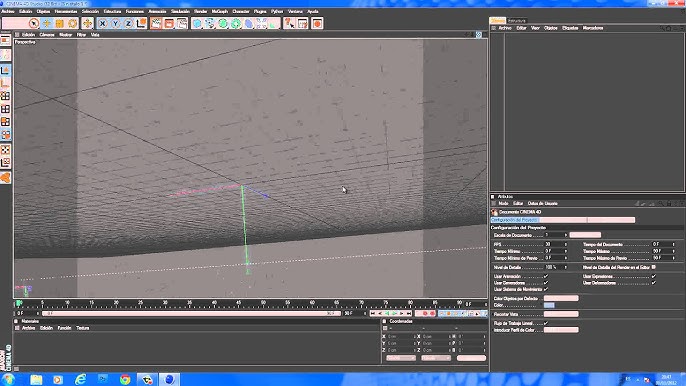
Task: Open Internet Explorer from taskbar
Action: tap(80, 379)
